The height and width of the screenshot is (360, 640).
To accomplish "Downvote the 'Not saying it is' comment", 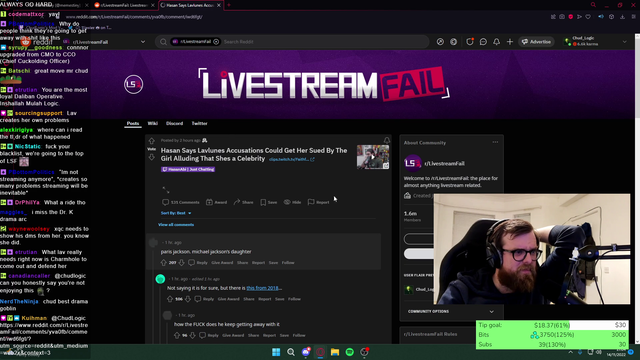I will pos(188,299).
